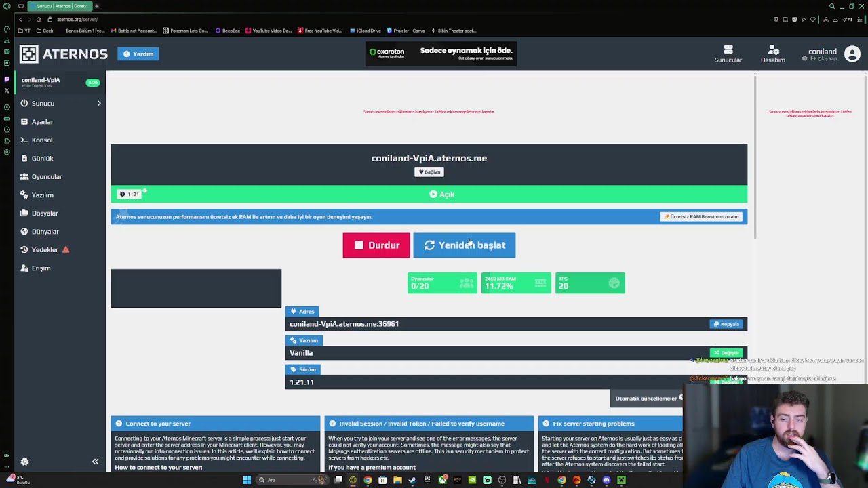The image size is (868, 488).
Task: Click the Oyuncular 0/20 players tile
Action: pyautogui.click(x=442, y=283)
